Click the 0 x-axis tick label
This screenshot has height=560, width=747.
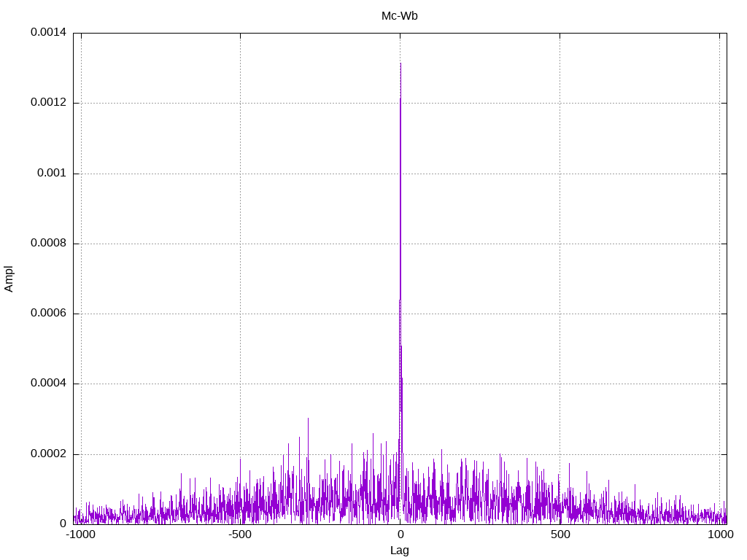400,534
